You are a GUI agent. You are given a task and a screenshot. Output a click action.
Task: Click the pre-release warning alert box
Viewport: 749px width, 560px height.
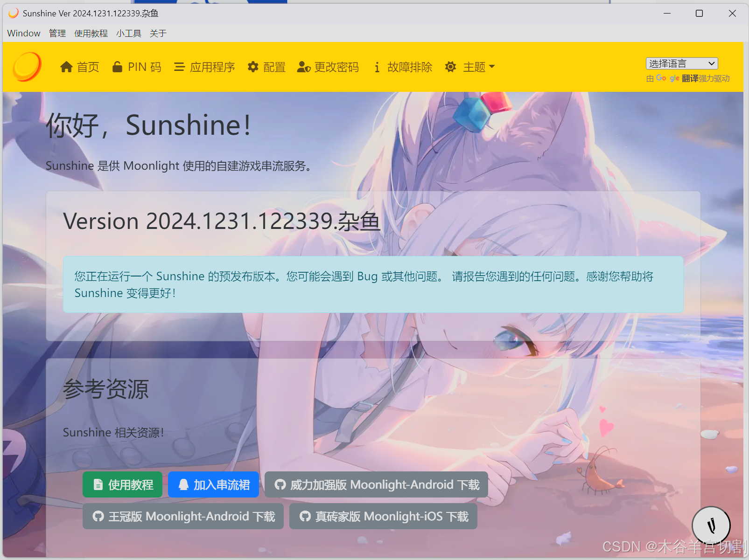373,284
